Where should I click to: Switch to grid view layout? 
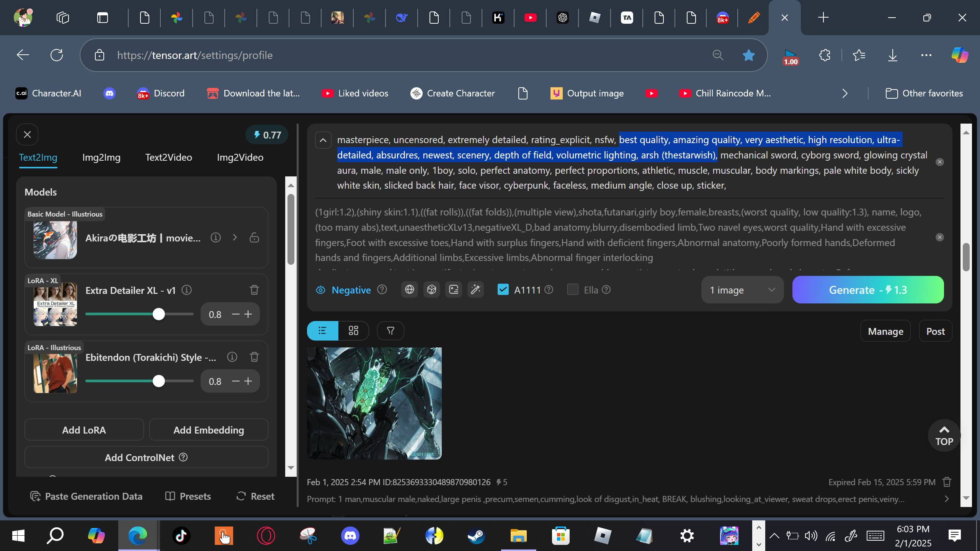[x=353, y=331]
